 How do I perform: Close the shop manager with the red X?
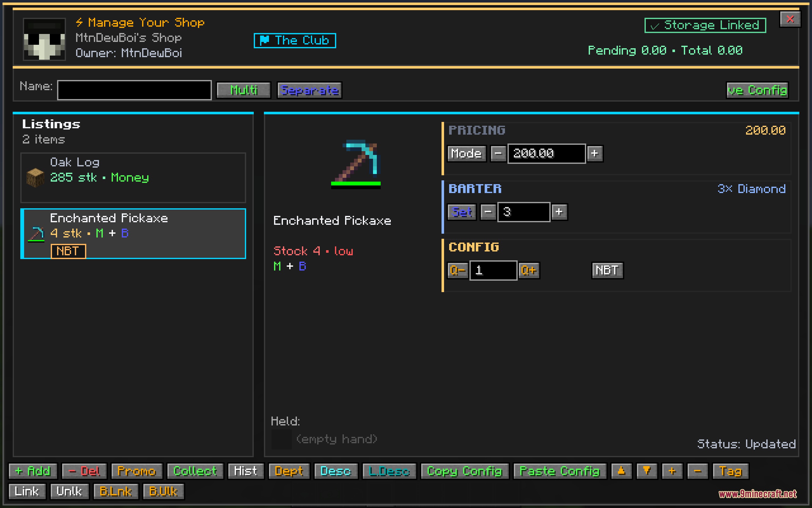790,19
